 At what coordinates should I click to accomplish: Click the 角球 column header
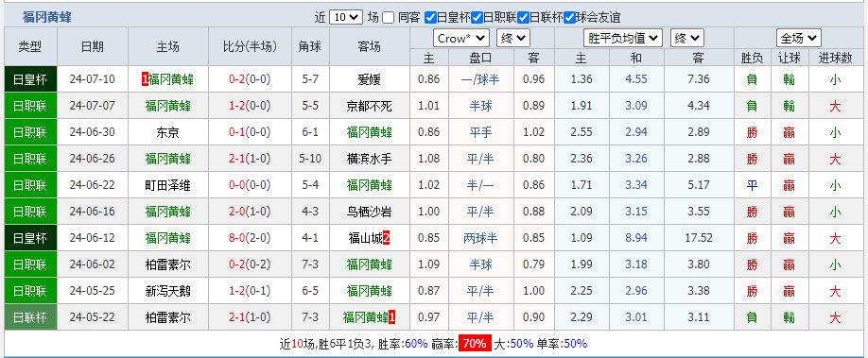click(310, 46)
